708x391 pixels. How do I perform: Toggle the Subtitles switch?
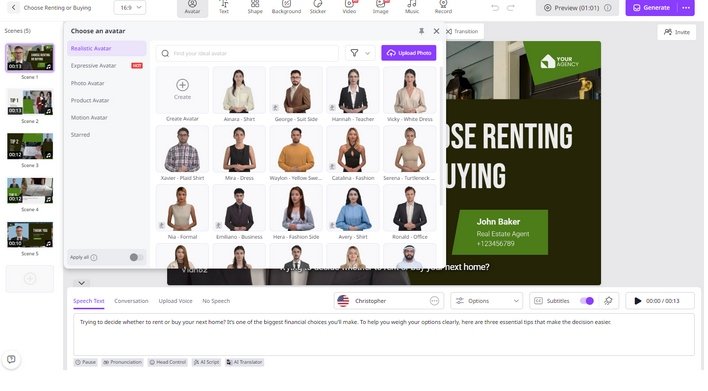tap(587, 301)
